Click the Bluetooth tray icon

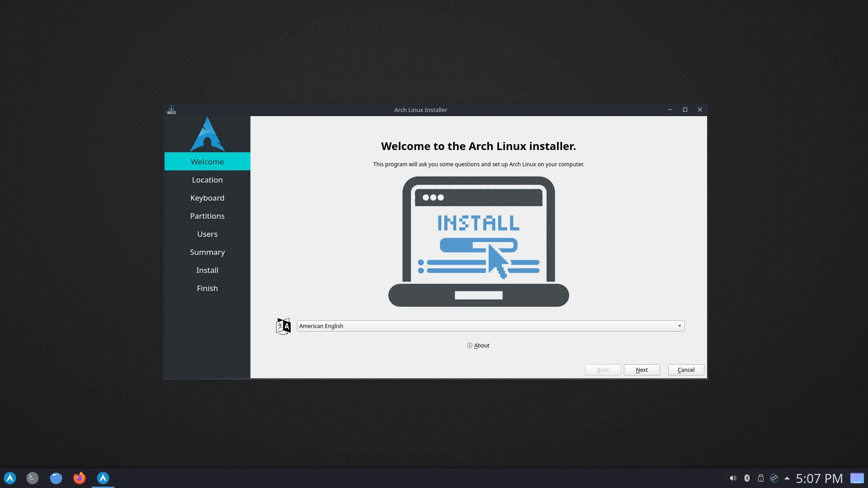point(747,478)
